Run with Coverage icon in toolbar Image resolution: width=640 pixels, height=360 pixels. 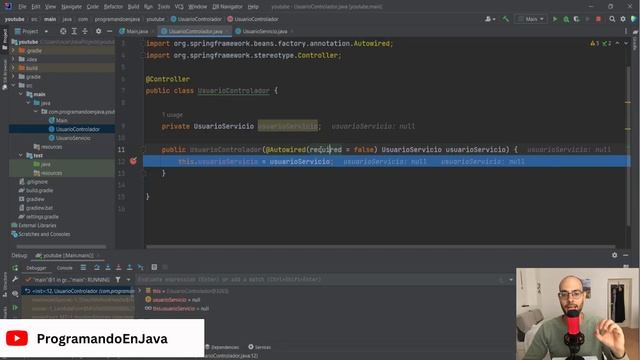577,19
